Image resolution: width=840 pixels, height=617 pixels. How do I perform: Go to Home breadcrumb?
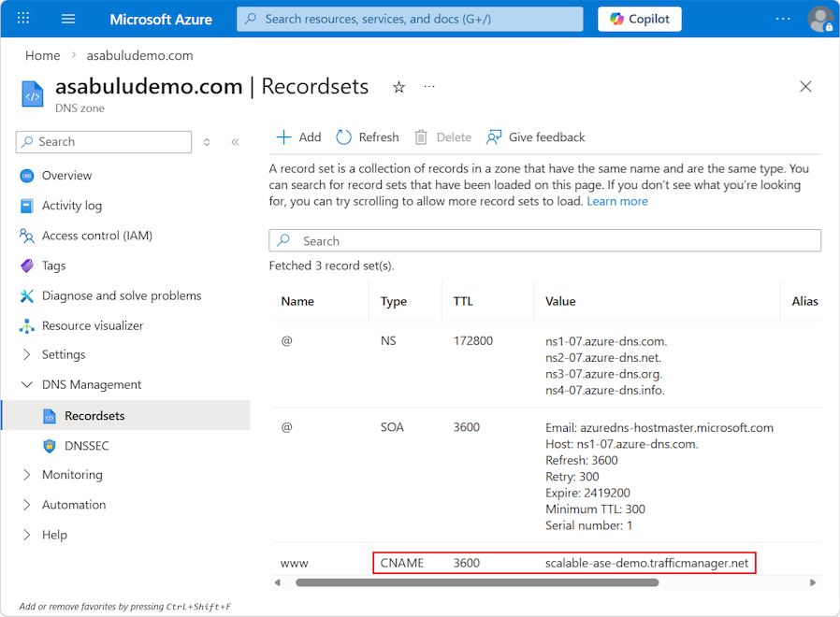[x=43, y=56]
